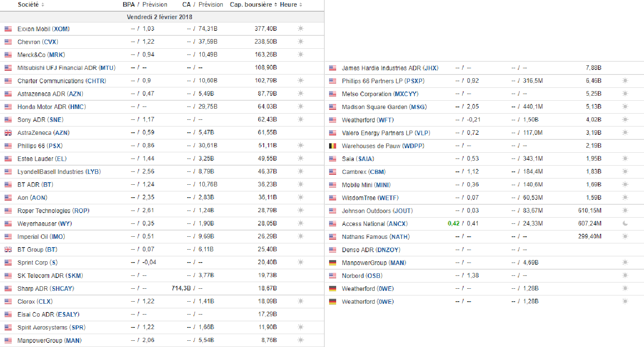
Task: Select the sun icon in the Madison Square Garden row
Action: [x=625, y=107]
